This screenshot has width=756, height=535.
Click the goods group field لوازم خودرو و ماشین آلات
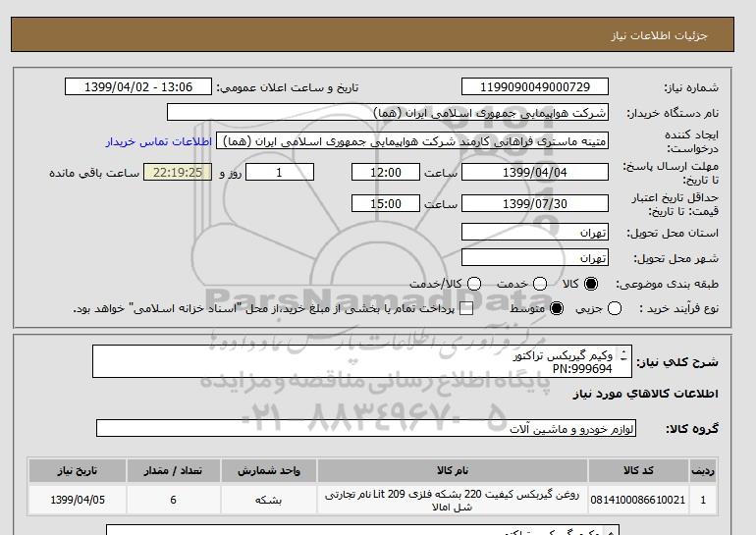[x=366, y=428]
